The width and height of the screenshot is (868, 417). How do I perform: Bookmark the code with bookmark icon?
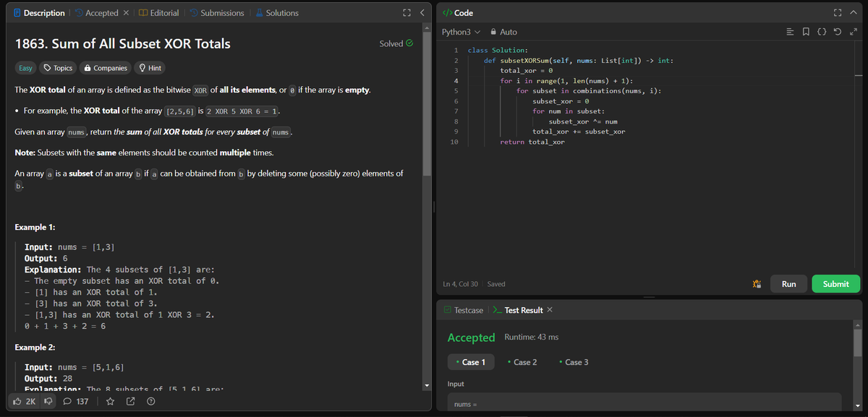(x=807, y=32)
